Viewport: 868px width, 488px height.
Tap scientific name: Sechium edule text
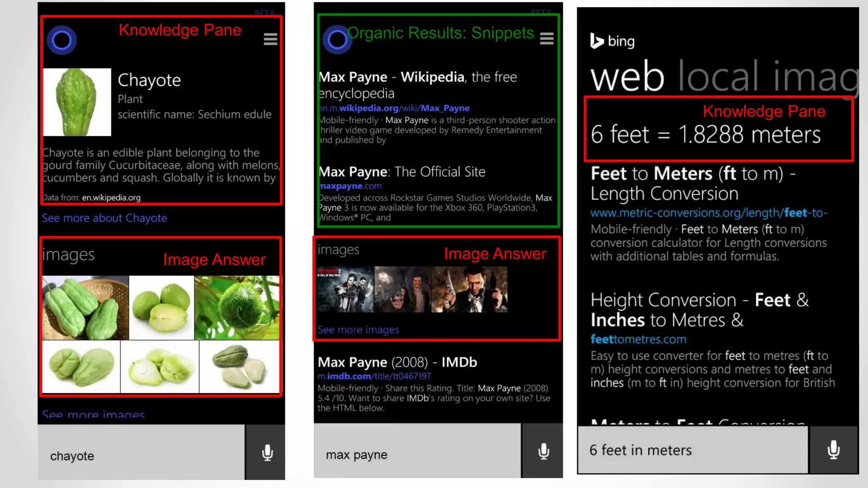[195, 114]
